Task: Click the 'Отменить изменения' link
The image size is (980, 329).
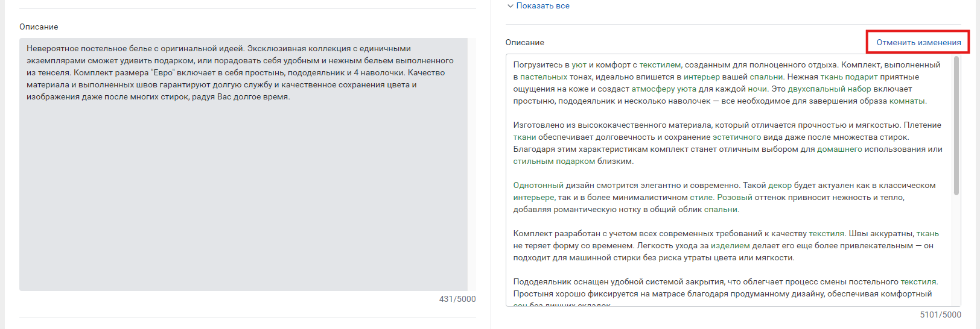Action: pos(918,42)
